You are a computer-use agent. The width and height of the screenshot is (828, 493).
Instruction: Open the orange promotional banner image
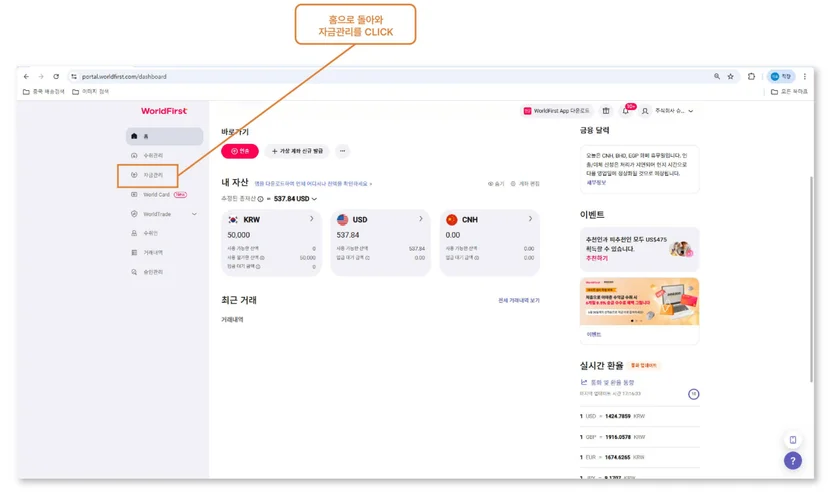[639, 301]
